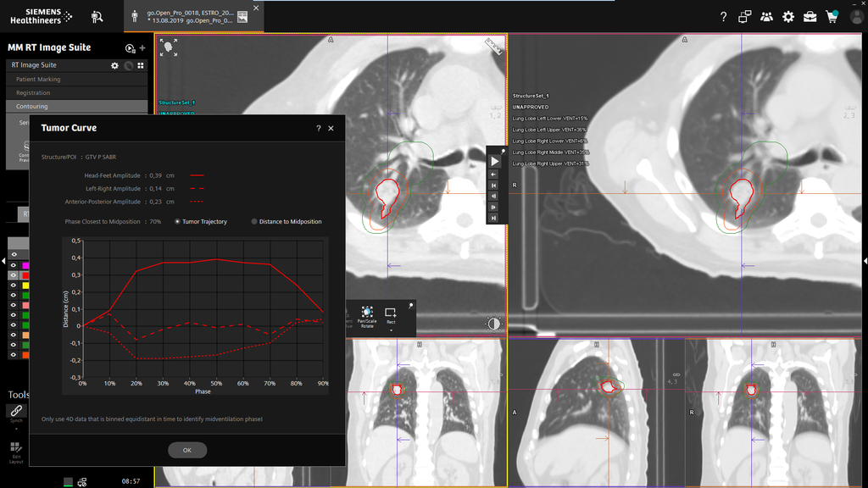This screenshot has height=488, width=868.
Task: Expand the arrow below the Synch tool
Action: coord(15,429)
